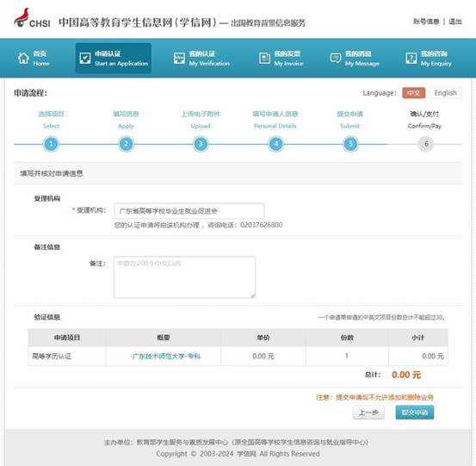Click the quantity cell showing 1
This screenshot has width=476, height=466.
(347, 356)
